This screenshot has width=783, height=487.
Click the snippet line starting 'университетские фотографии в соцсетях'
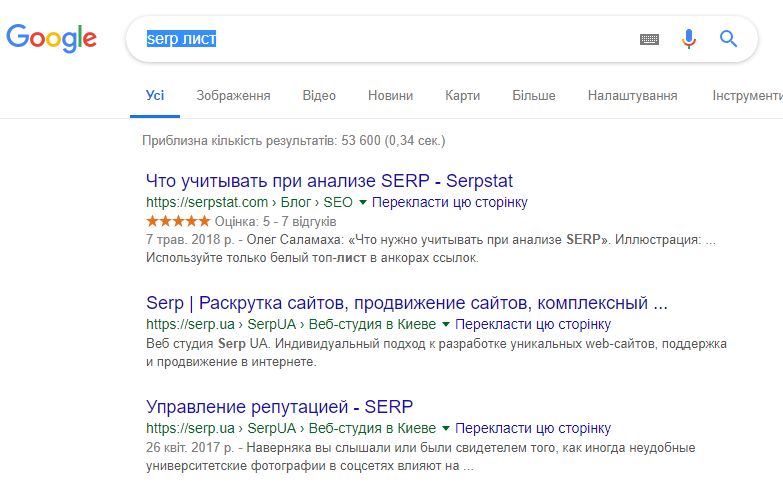coord(310,466)
